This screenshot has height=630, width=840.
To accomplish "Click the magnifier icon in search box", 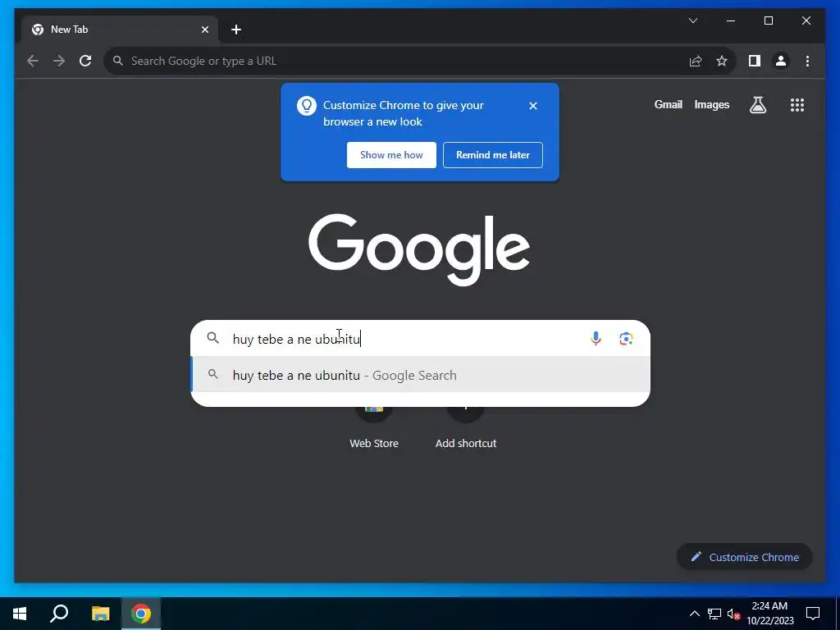I will pos(212,338).
